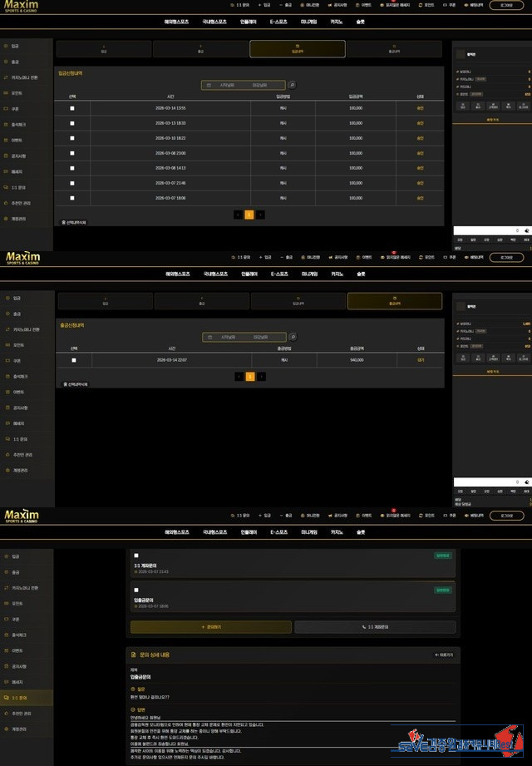The width and height of the screenshot is (532, 766).
Task: Open the 입출금문의 inquiry card dated 2026-03-07 18:06
Action: [x=293, y=596]
